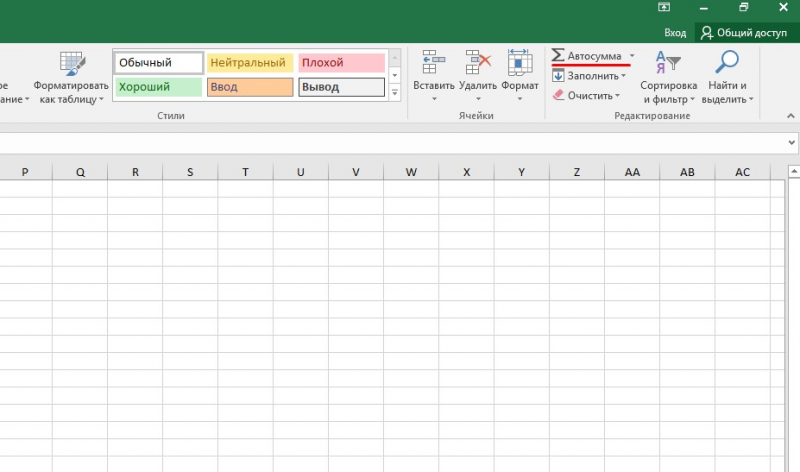The image size is (800, 472).
Task: Select column Y header
Action: [521, 172]
